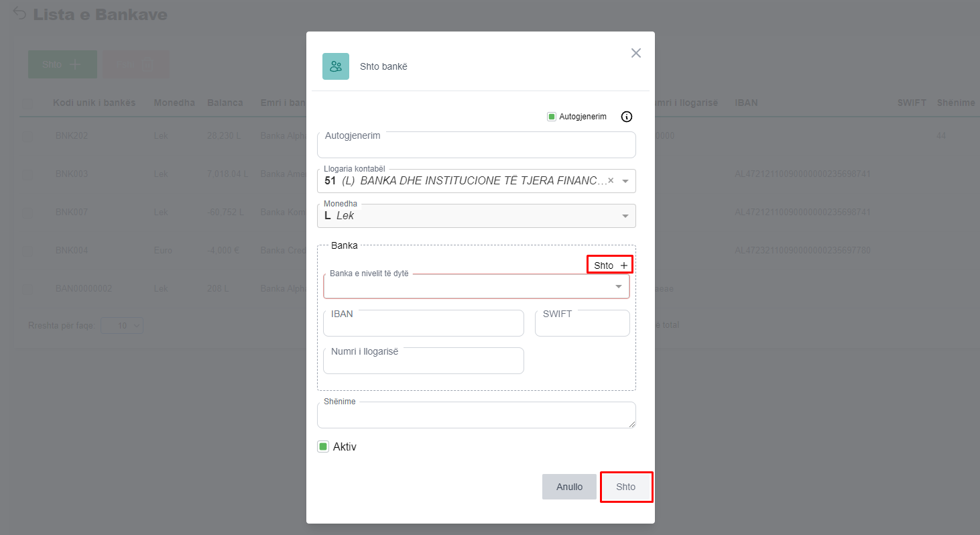The image size is (980, 535).
Task: Click the back arrow beside Lista e Bankave
Action: coord(20,14)
